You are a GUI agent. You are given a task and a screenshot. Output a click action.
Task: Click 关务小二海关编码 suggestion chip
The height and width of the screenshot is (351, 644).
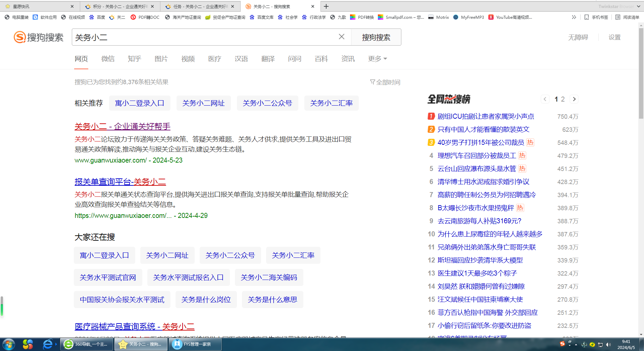click(269, 278)
